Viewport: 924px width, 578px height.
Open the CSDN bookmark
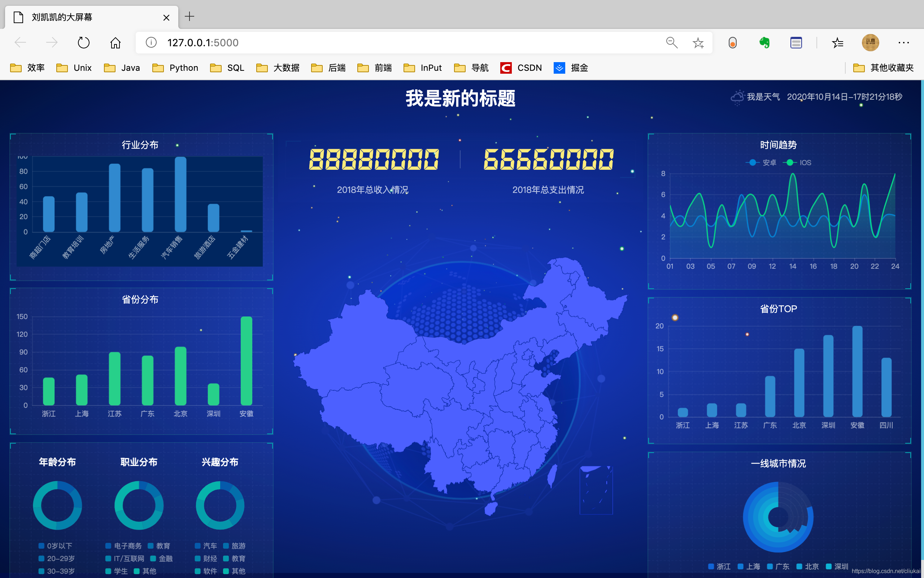tap(521, 68)
